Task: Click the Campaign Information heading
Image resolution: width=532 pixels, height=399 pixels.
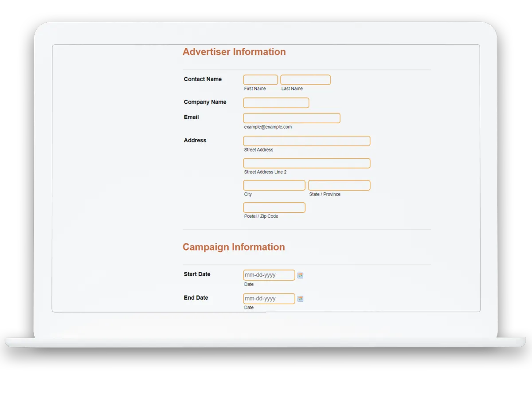Action: [x=234, y=247]
